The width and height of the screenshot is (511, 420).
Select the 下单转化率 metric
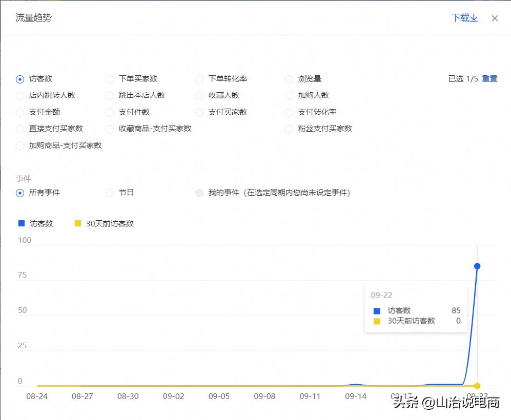(x=199, y=79)
